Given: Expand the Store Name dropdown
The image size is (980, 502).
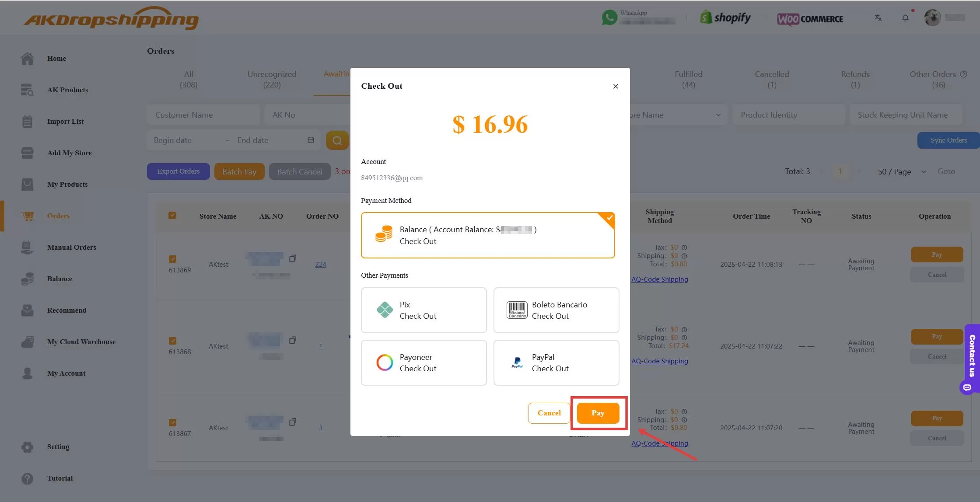Looking at the screenshot, I should pos(718,115).
